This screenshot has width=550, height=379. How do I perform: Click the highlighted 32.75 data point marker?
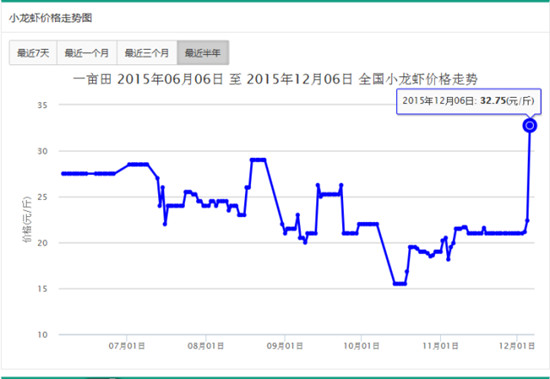pos(530,125)
